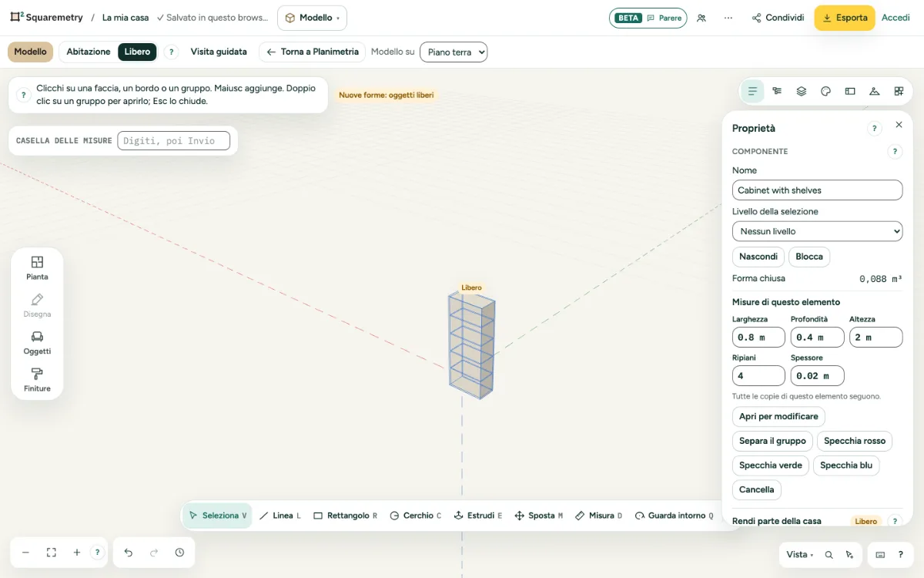The height and width of the screenshot is (578, 924).
Task: Expand the Nessun livello level dropdown
Action: pos(817,231)
